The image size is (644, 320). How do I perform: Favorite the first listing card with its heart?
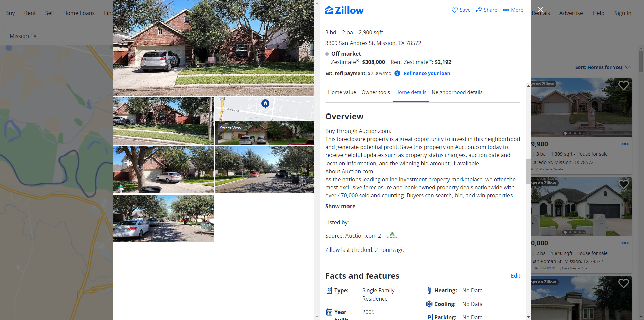pyautogui.click(x=623, y=85)
